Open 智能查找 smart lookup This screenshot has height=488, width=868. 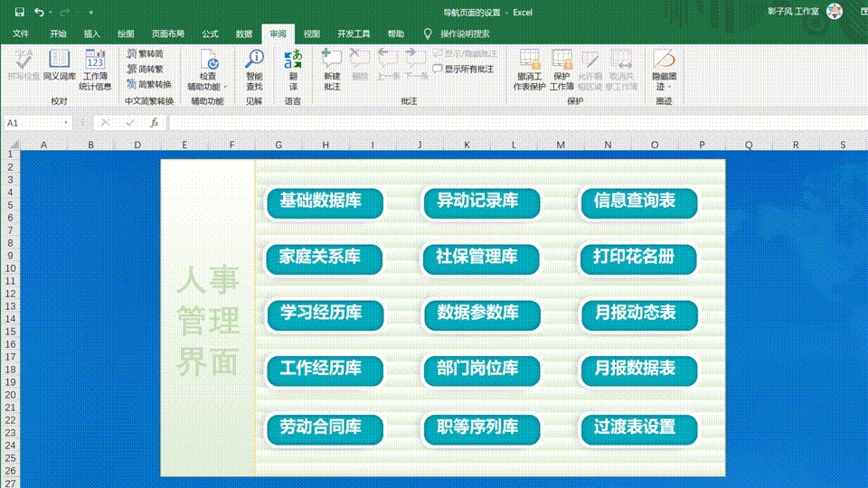[x=254, y=69]
